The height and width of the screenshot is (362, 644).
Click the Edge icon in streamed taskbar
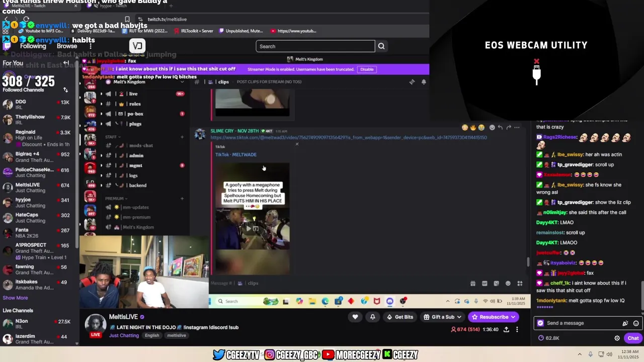tap(325, 301)
